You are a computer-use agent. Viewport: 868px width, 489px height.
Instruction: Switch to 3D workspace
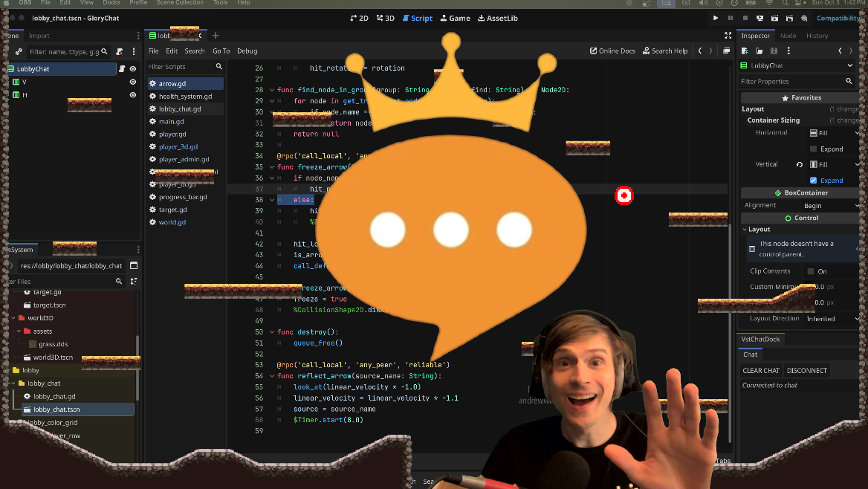[385, 19]
